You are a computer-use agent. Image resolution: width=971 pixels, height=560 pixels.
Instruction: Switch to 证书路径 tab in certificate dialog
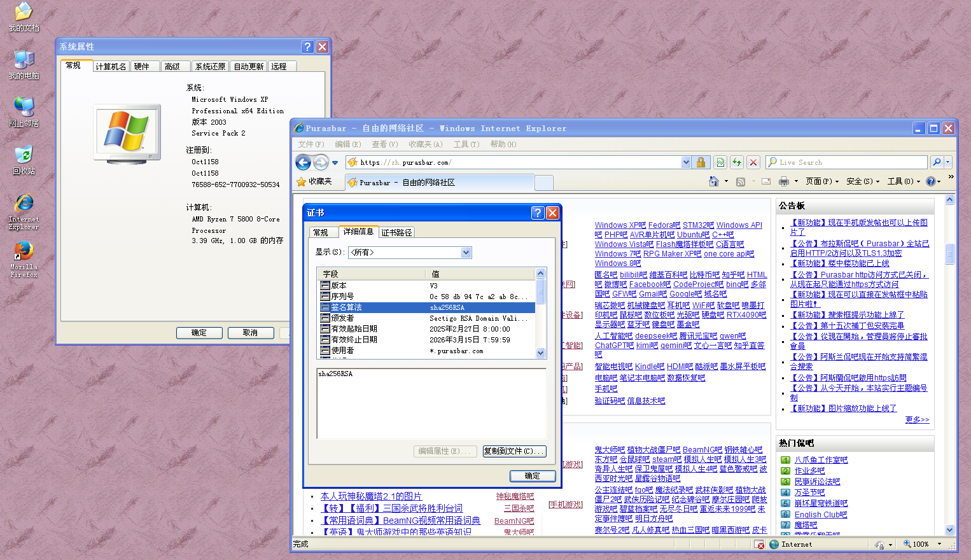397,233
